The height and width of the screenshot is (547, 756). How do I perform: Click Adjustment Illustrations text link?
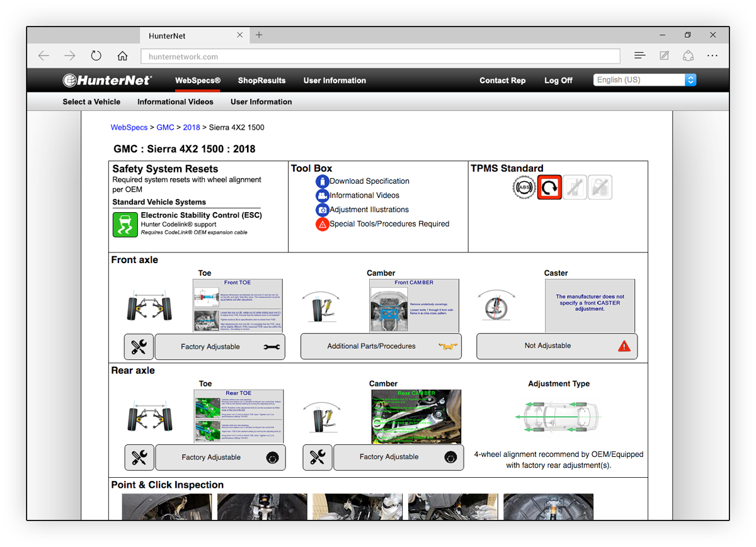(369, 210)
